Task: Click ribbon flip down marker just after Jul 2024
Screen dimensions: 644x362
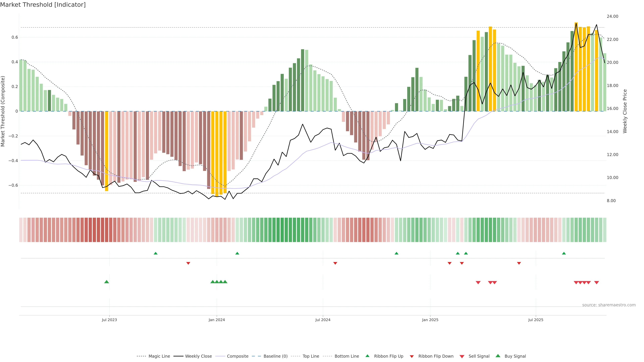Action: 335,263
